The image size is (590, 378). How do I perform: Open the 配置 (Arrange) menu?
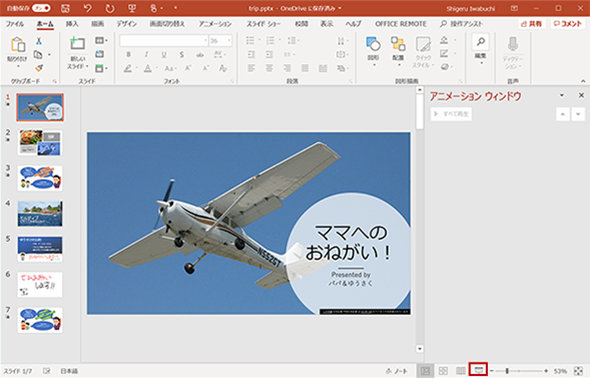[x=398, y=52]
